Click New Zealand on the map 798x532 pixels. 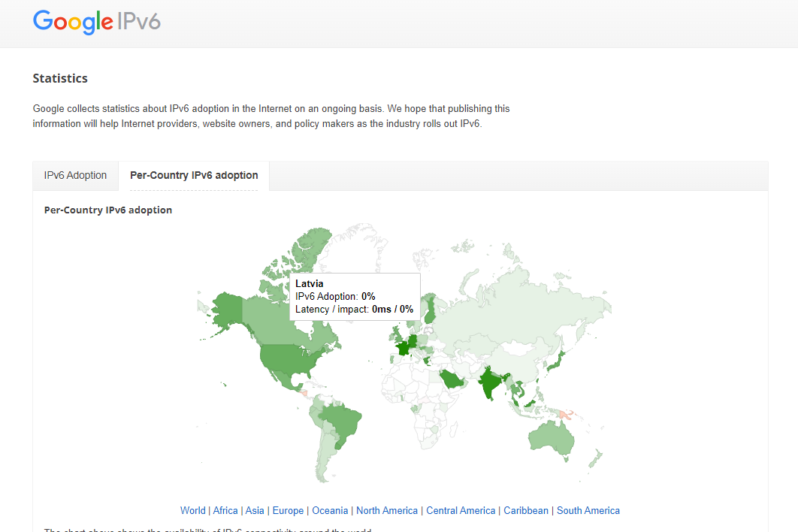(595, 458)
